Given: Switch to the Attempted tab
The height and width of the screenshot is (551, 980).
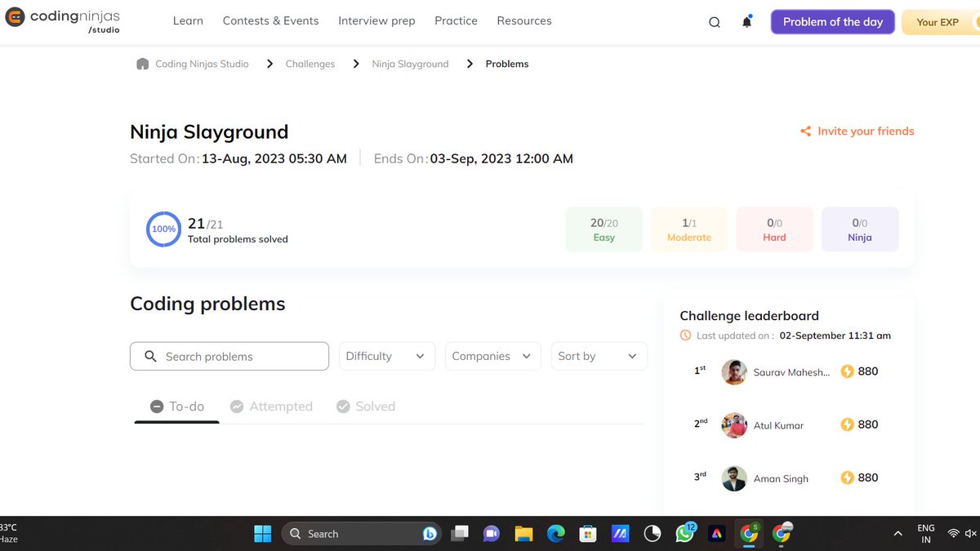Looking at the screenshot, I should point(271,407).
